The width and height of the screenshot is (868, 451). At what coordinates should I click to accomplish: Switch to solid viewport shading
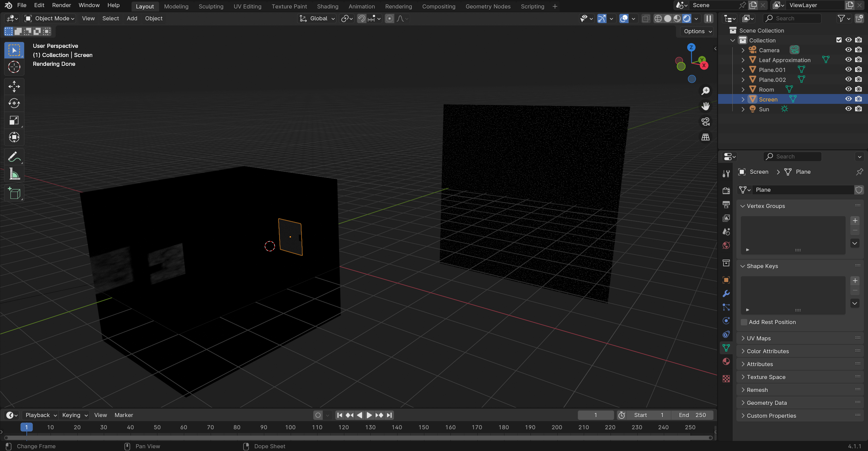click(668, 19)
